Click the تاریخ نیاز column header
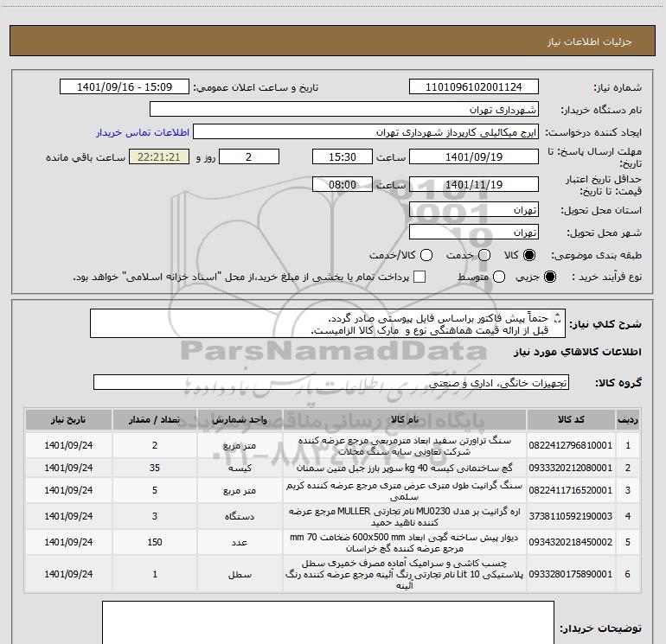Viewport: 666px width, 644px height. (68, 419)
